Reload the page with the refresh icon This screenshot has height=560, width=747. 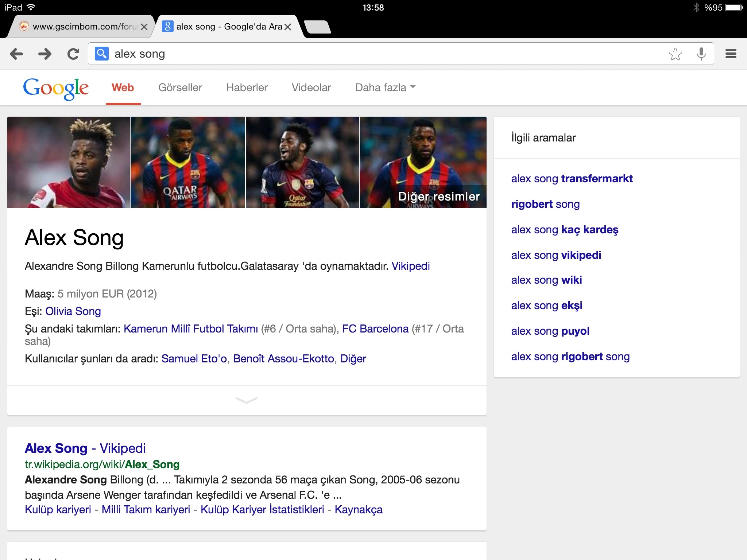tap(73, 54)
